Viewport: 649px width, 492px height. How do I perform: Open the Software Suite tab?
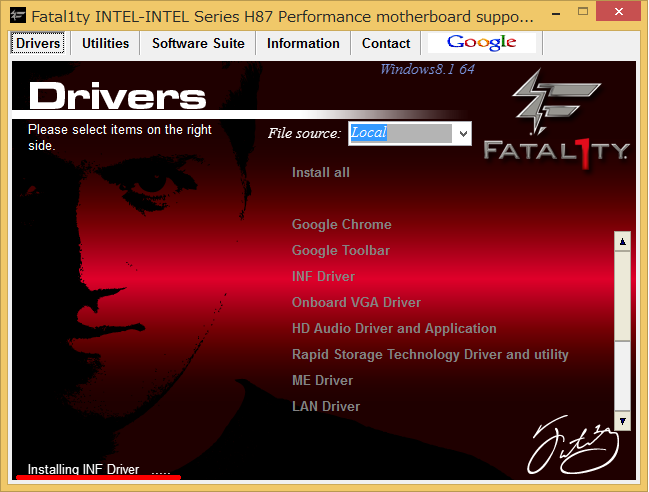click(x=198, y=43)
